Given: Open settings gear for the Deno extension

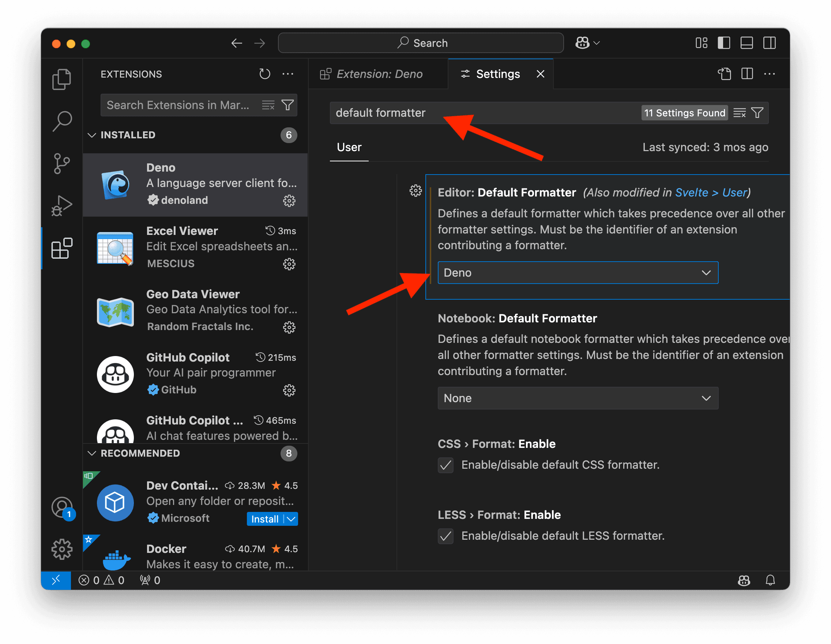Looking at the screenshot, I should point(289,201).
